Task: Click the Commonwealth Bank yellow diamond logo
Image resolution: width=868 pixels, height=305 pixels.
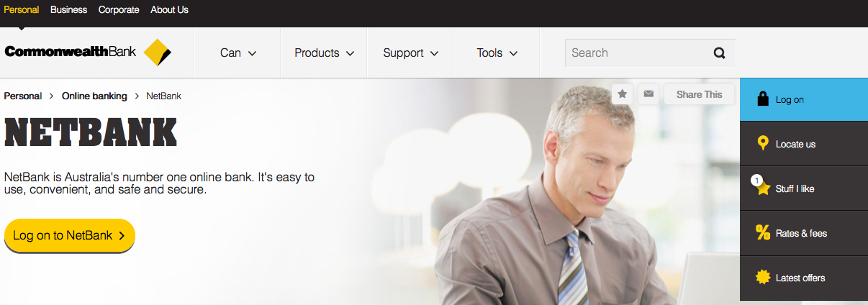Action: (158, 53)
